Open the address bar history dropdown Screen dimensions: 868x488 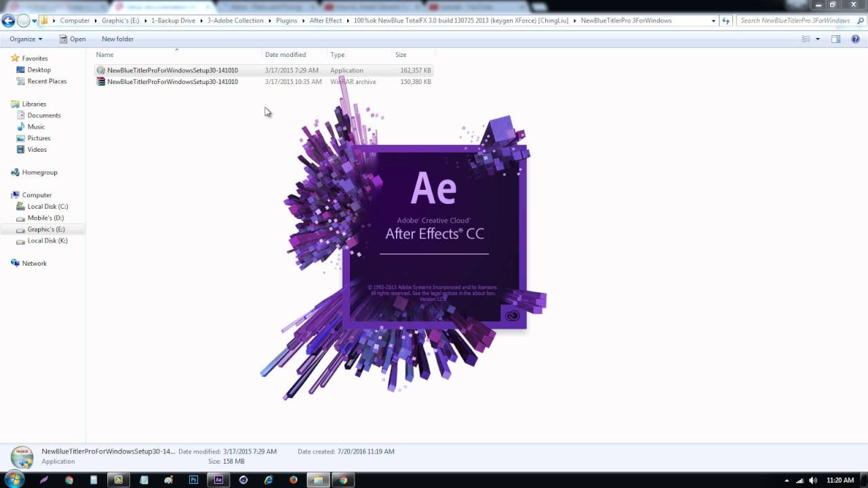pos(713,20)
